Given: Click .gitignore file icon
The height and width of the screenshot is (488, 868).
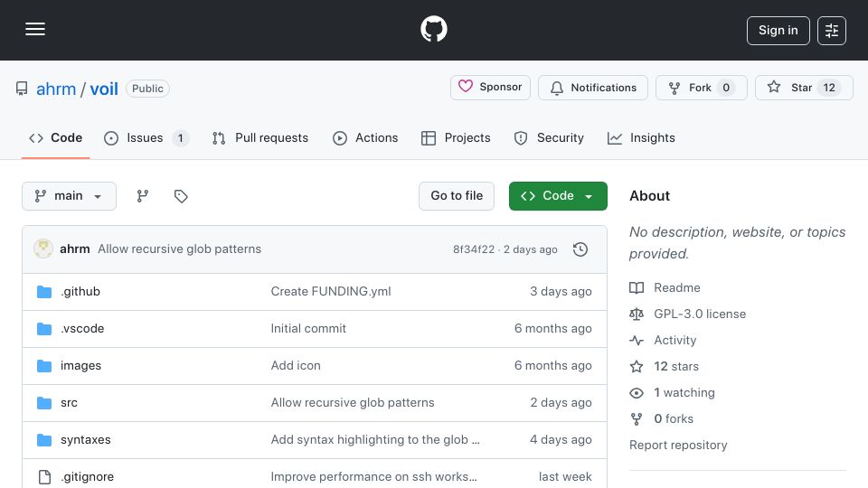Looking at the screenshot, I should [x=44, y=477].
